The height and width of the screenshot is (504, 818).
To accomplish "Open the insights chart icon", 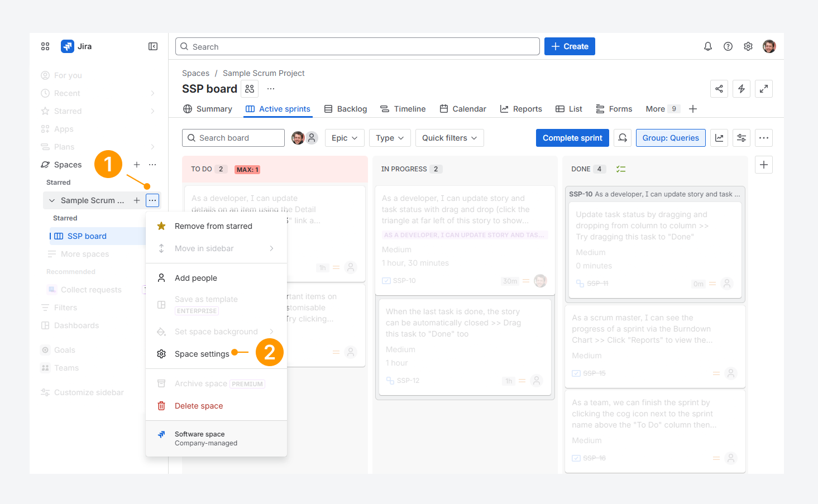I will coord(719,138).
